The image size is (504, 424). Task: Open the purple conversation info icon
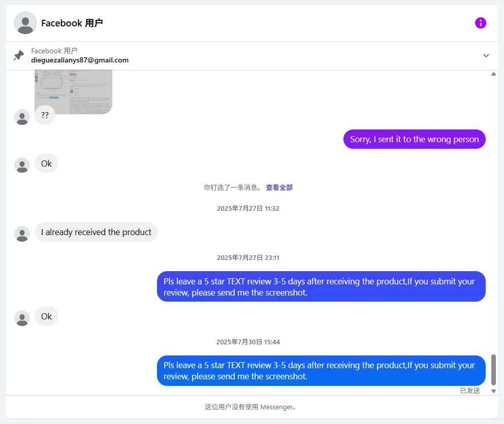(480, 23)
